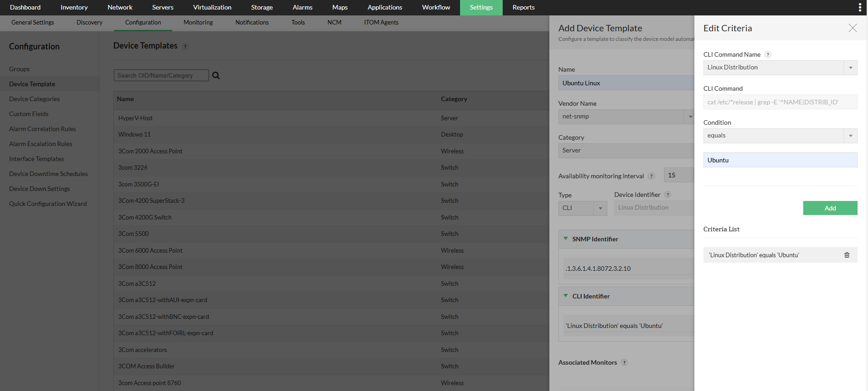
Task: Open the 3COM Access Builder template
Action: click(146, 366)
